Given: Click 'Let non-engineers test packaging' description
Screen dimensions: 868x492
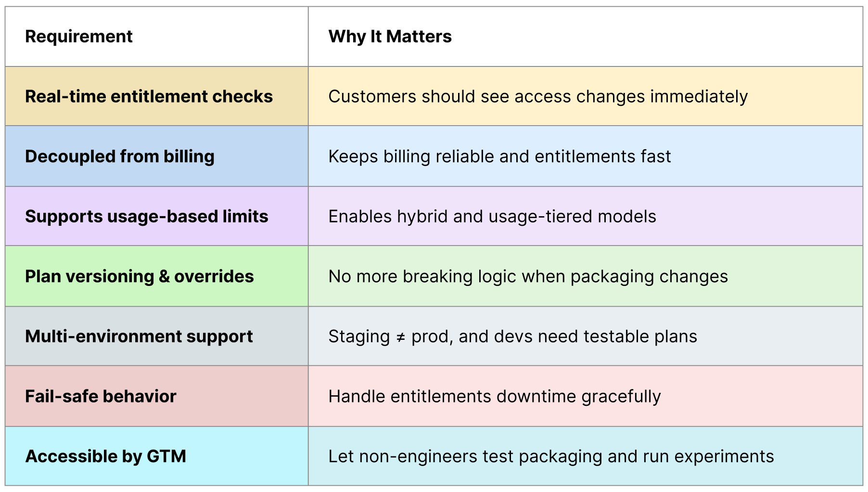Looking at the screenshot, I should tap(551, 456).
